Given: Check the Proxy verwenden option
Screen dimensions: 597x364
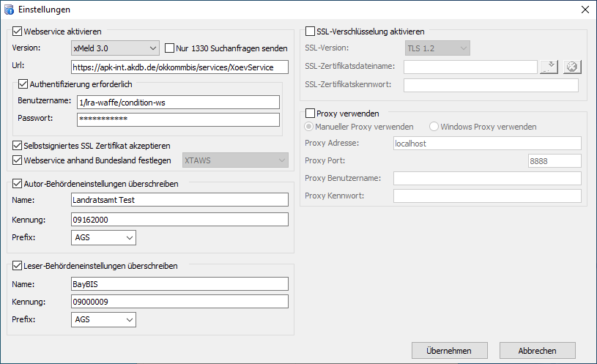Looking at the screenshot, I should 310,114.
